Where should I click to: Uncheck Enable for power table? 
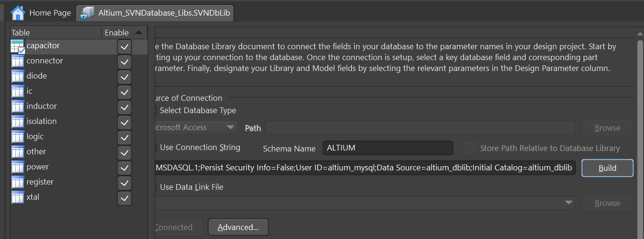[124, 168]
